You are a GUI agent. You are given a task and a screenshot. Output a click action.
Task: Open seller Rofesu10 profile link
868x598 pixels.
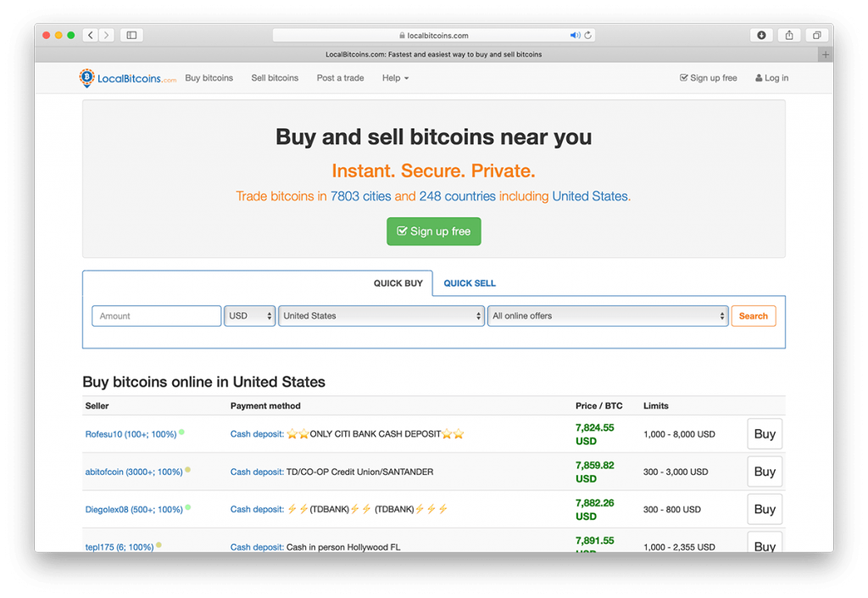pyautogui.click(x=131, y=434)
